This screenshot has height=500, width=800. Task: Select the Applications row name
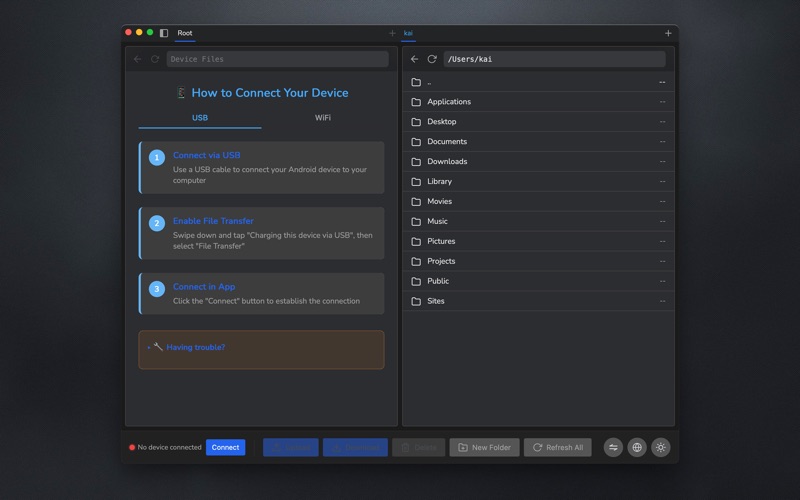[449, 102]
